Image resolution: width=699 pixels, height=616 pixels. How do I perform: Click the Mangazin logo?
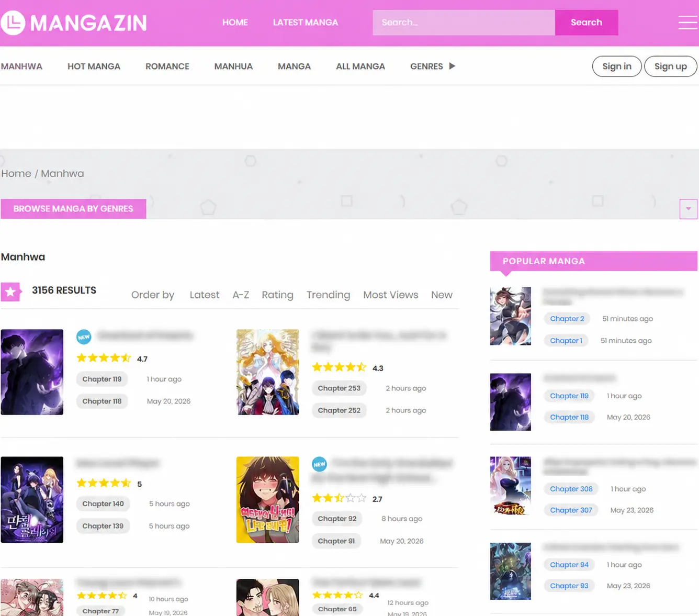click(x=74, y=23)
